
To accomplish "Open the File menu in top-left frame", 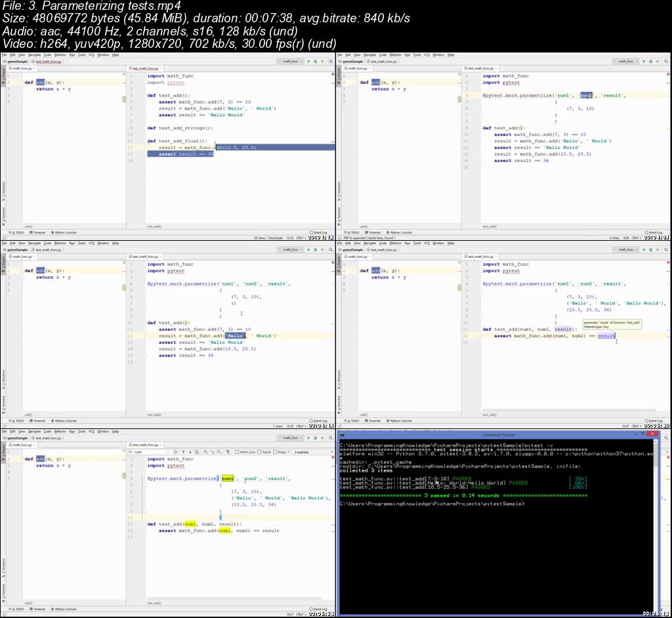I will [x=5, y=55].
